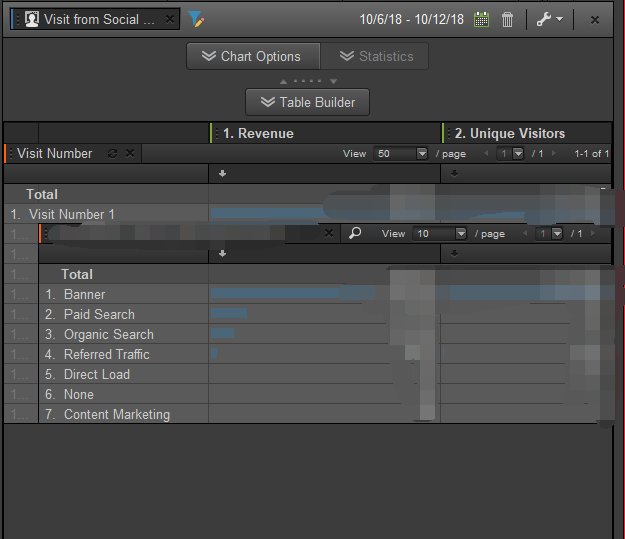625x539 pixels.
Task: Click the trash can delete icon
Action: point(508,19)
